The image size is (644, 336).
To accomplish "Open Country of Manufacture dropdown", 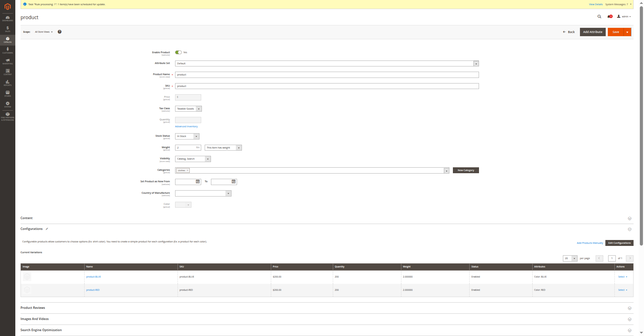I will pyautogui.click(x=203, y=193).
